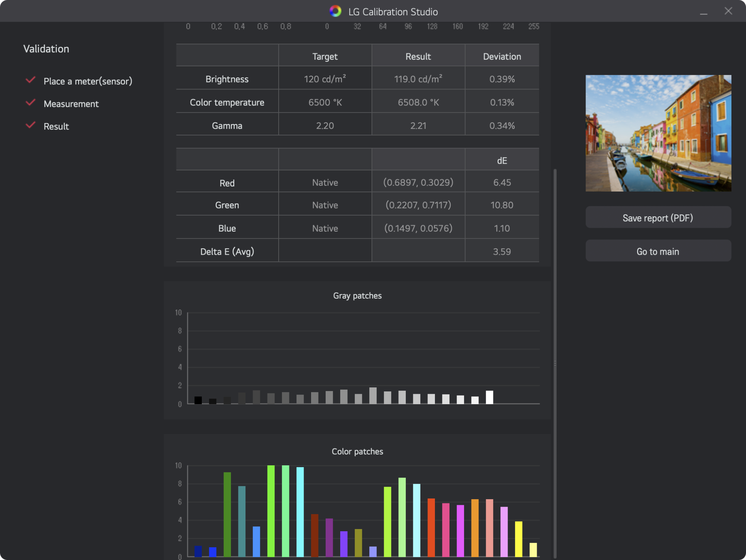Click the Delta E (Avg) row label
Screen dimensions: 746x560
(x=227, y=252)
